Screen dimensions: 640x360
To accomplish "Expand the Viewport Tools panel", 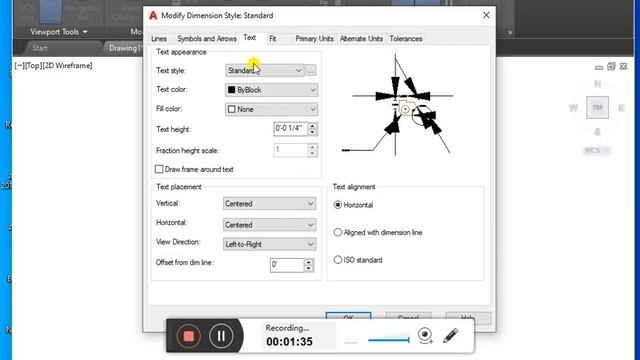I will pos(59,32).
